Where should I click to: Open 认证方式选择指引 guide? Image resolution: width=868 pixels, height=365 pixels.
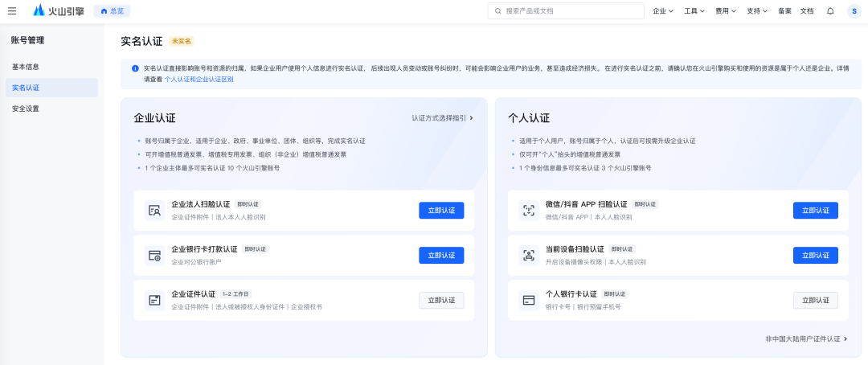point(442,118)
